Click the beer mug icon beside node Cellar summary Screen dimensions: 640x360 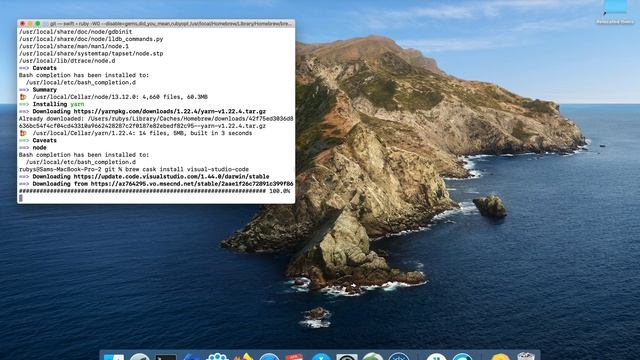pyautogui.click(x=23, y=97)
